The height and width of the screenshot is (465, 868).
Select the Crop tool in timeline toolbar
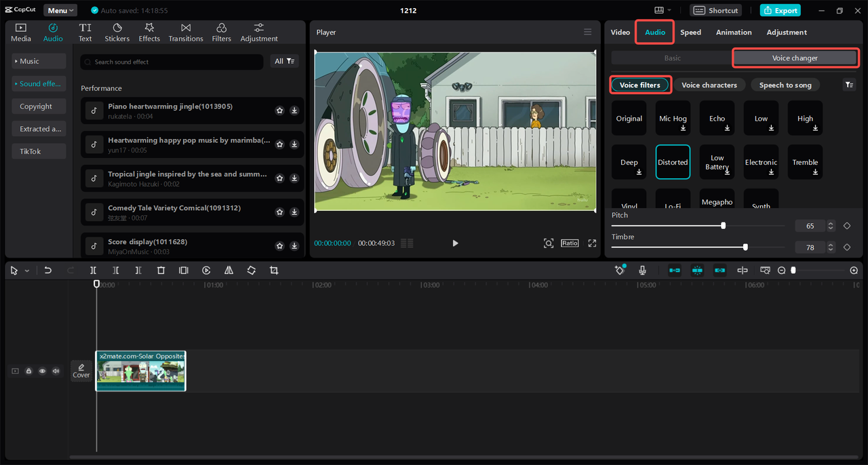(274, 270)
